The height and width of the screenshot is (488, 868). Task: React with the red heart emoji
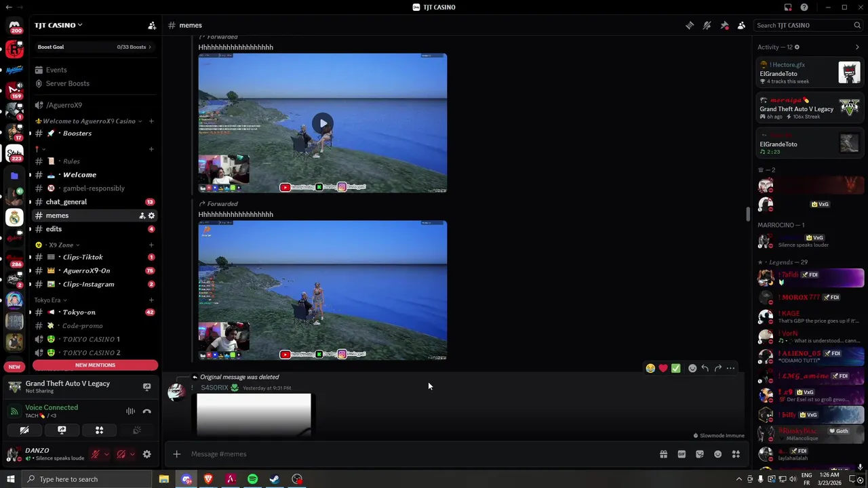(x=663, y=368)
